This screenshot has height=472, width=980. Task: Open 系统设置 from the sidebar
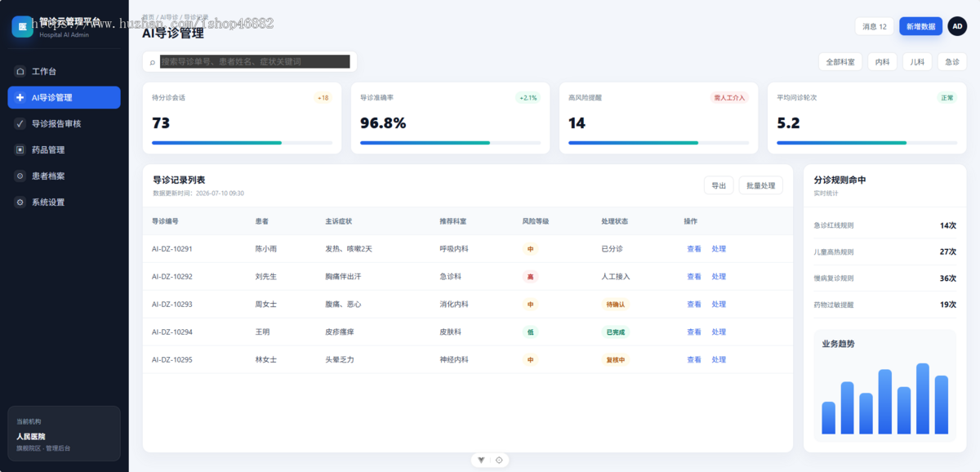[64, 202]
